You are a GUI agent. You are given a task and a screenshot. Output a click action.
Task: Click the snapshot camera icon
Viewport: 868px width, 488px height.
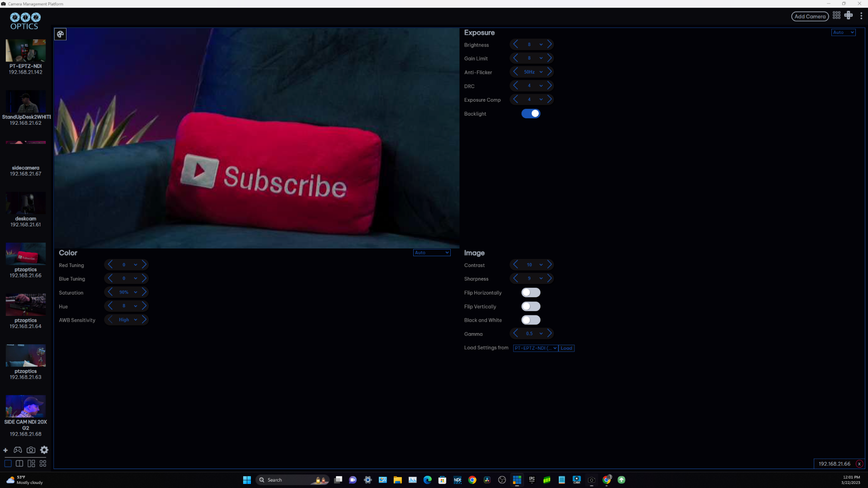31,450
